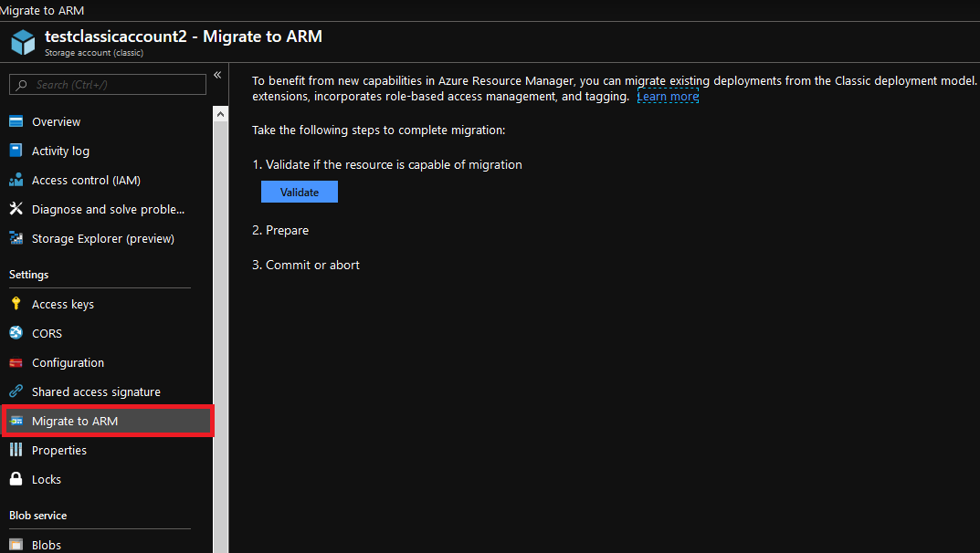Click the CORS globe icon
Screen dimensions: 980x553
click(x=16, y=333)
